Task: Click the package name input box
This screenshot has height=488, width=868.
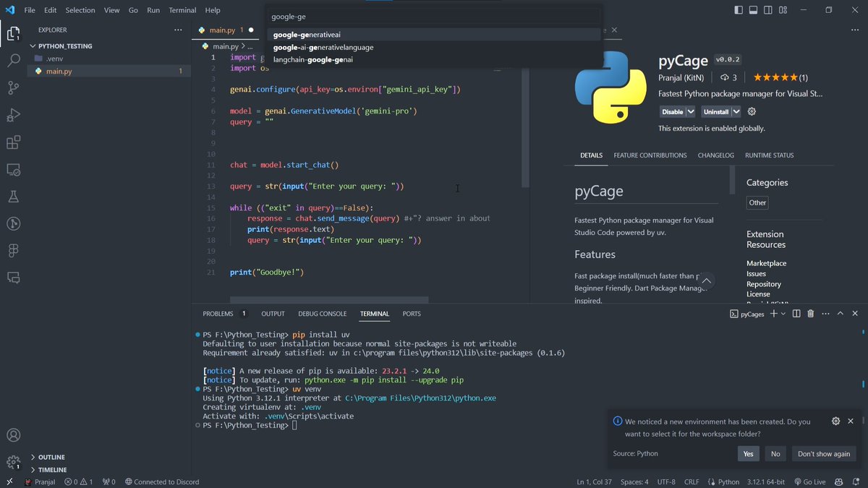Action: pos(434,16)
